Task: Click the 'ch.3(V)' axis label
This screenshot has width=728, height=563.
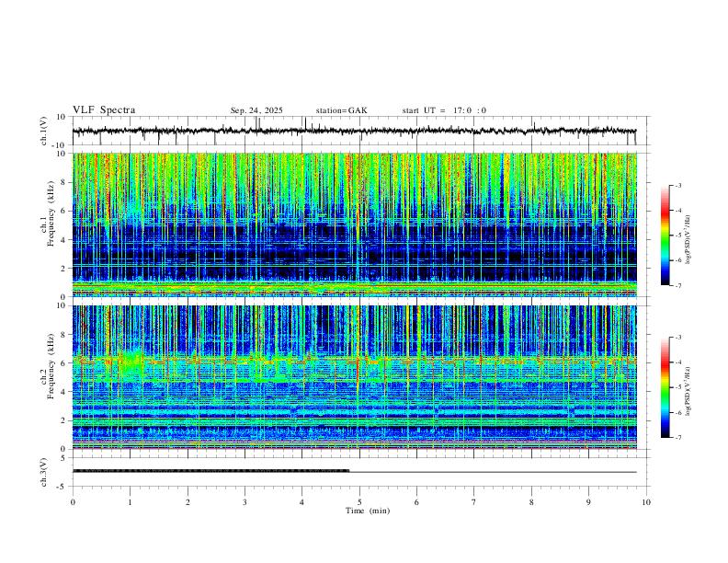Action: (43, 472)
